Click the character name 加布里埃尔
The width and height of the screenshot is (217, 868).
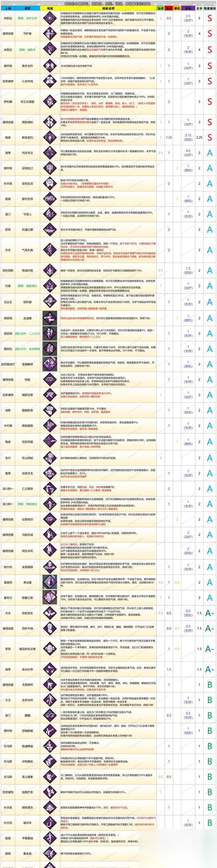[8, 364]
